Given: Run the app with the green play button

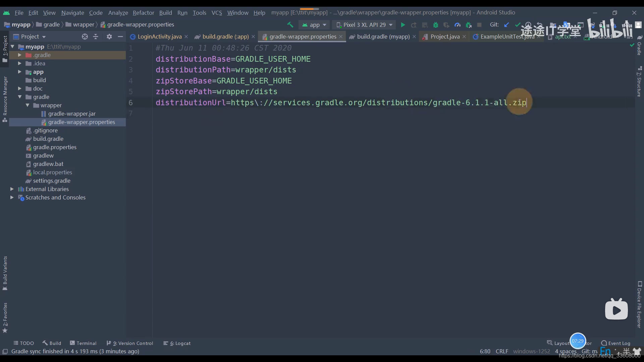Looking at the screenshot, I should 403,25.
